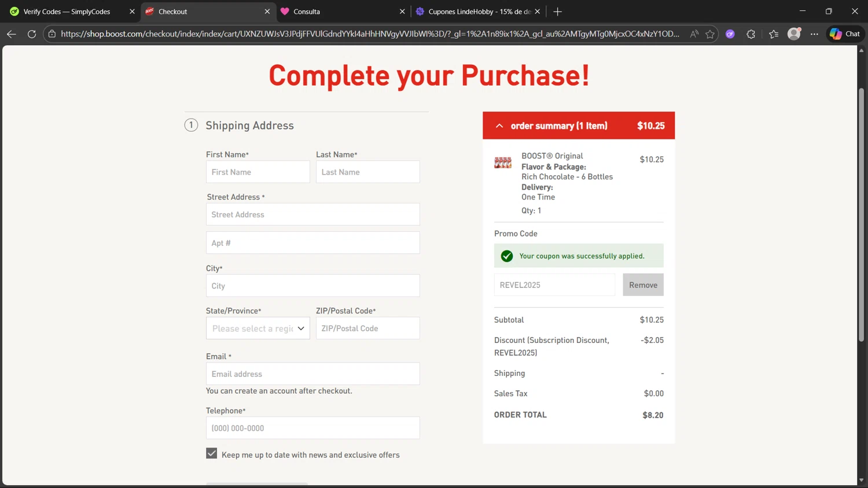Click the Read aloud icon in address bar

point(694,34)
